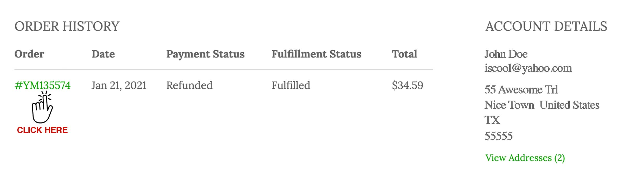
Task: Click the ORDER HISTORY heading
Action: [x=67, y=27]
